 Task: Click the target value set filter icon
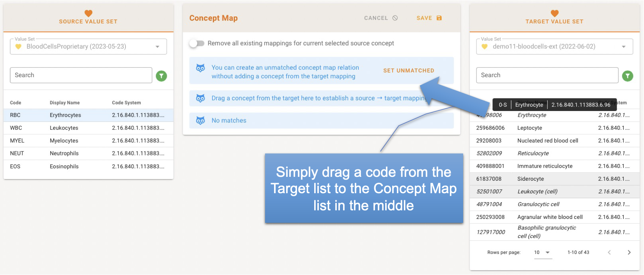[x=627, y=76]
